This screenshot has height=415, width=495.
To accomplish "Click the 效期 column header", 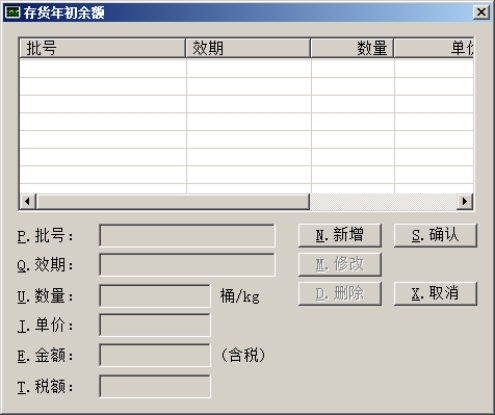I will click(248, 48).
